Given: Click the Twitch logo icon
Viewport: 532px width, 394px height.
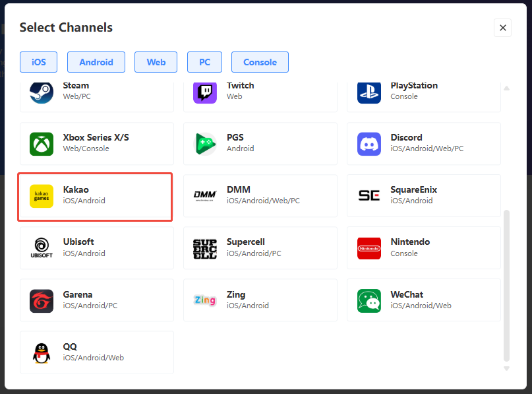Looking at the screenshot, I should [x=205, y=92].
